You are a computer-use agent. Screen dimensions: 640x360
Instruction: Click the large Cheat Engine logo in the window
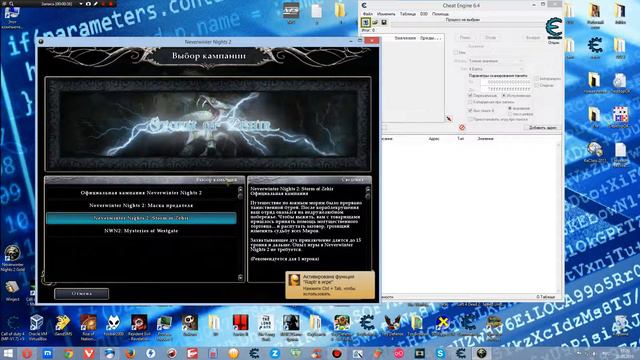[554, 29]
